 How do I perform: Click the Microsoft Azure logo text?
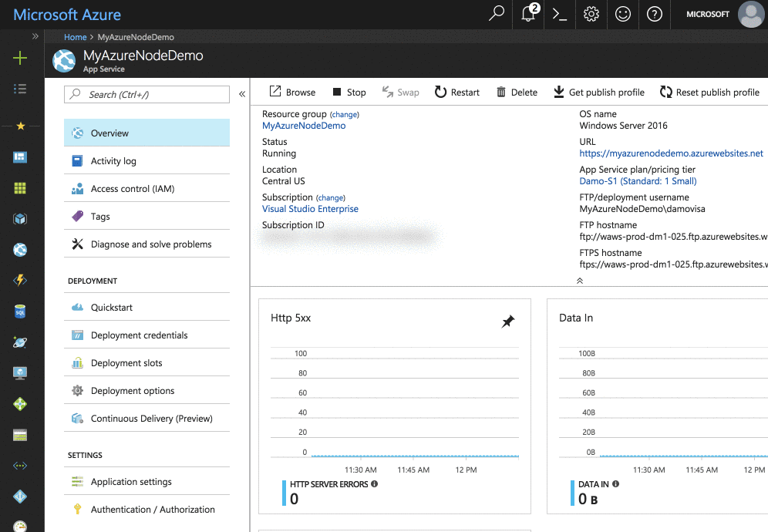[x=67, y=15]
